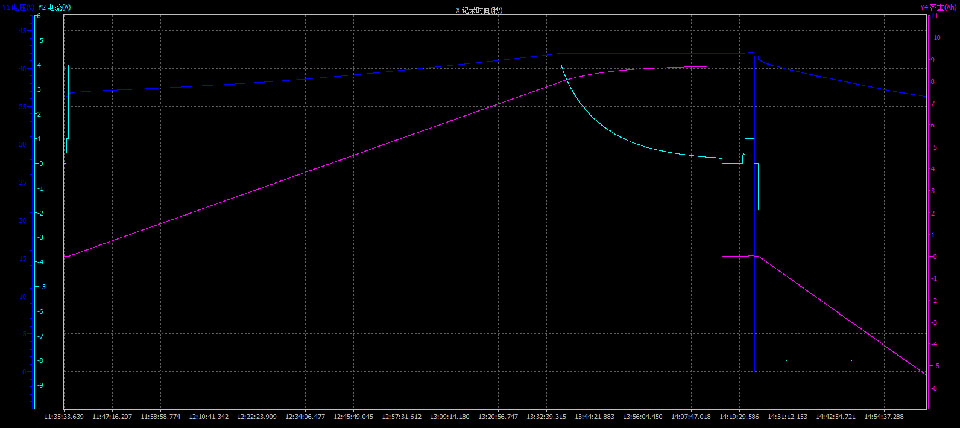Click the 12:34:06.477 time axis label
960x428 pixels.
[306, 416]
